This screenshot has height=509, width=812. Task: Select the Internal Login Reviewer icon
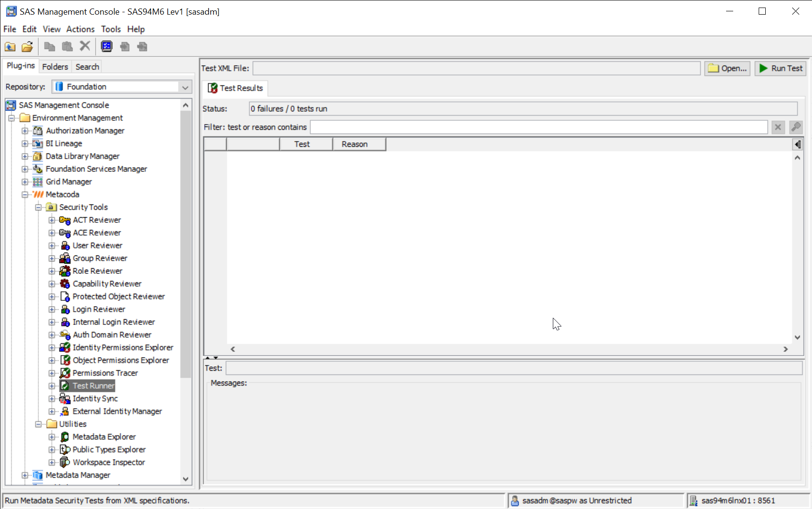pos(65,322)
